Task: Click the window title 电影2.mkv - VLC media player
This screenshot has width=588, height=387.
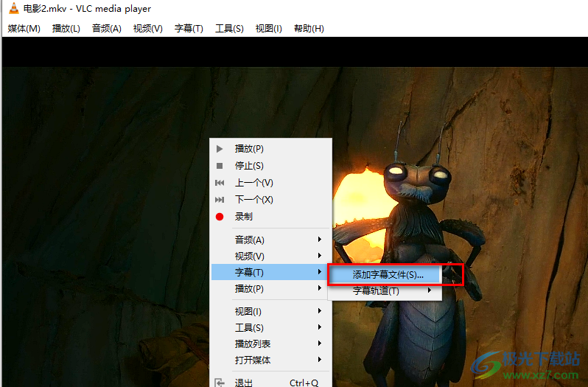Action: coord(87,8)
